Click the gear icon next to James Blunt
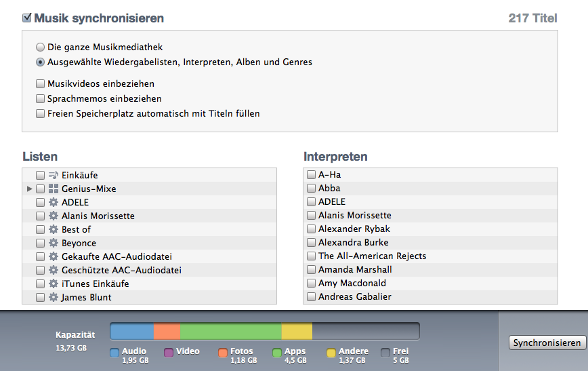 click(54, 297)
